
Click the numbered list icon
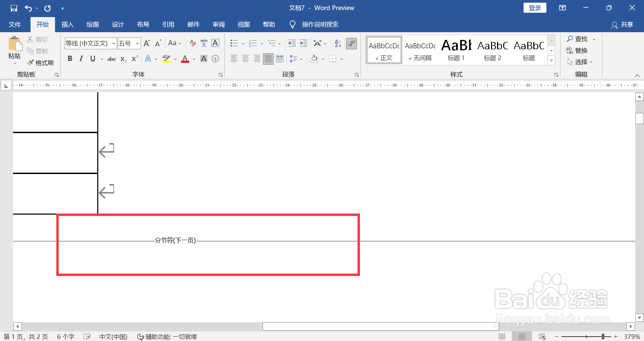click(x=253, y=43)
